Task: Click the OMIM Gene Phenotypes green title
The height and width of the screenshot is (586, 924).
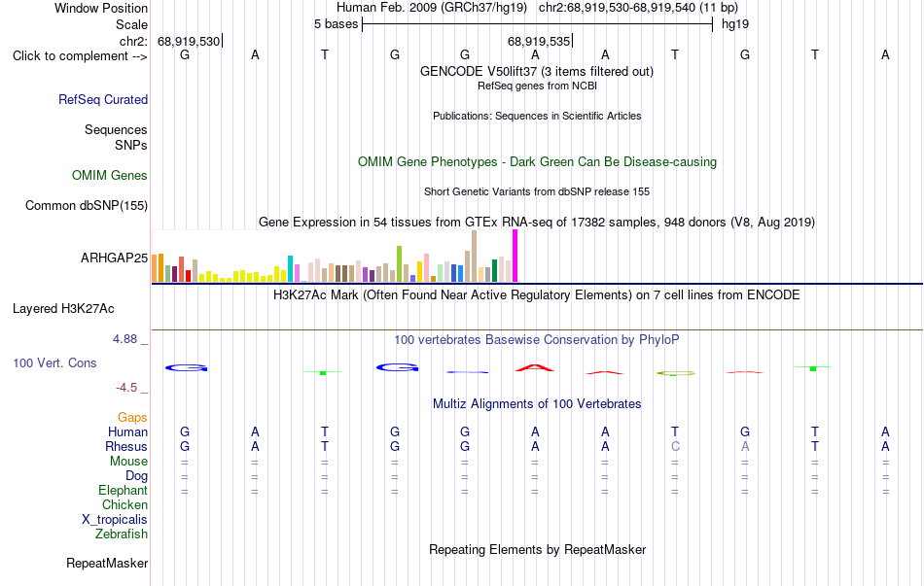Action: click(537, 162)
